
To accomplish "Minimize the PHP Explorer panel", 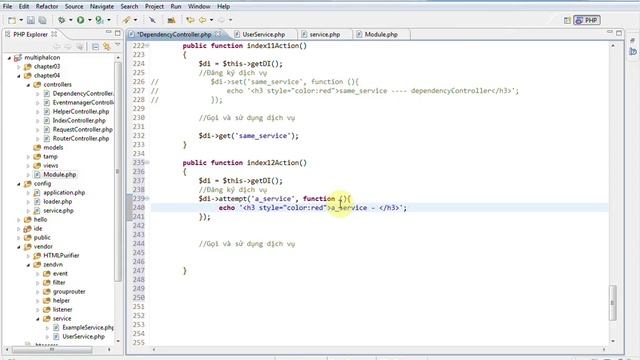I will click(108, 32).
